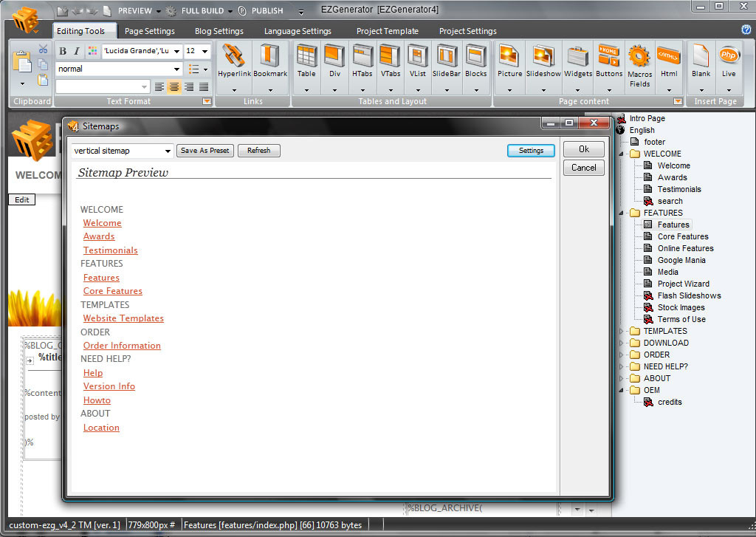Align text left
The width and height of the screenshot is (756, 537).
[x=159, y=87]
